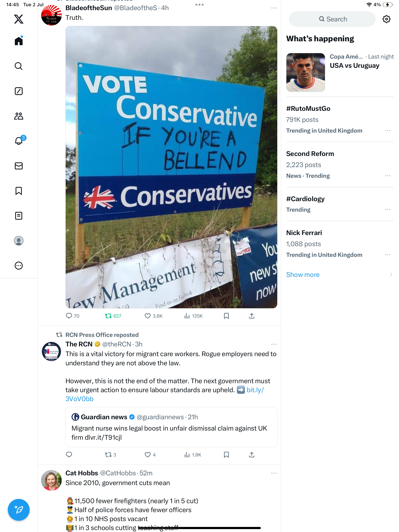Open Notifications bell with 3 badge

(19, 141)
